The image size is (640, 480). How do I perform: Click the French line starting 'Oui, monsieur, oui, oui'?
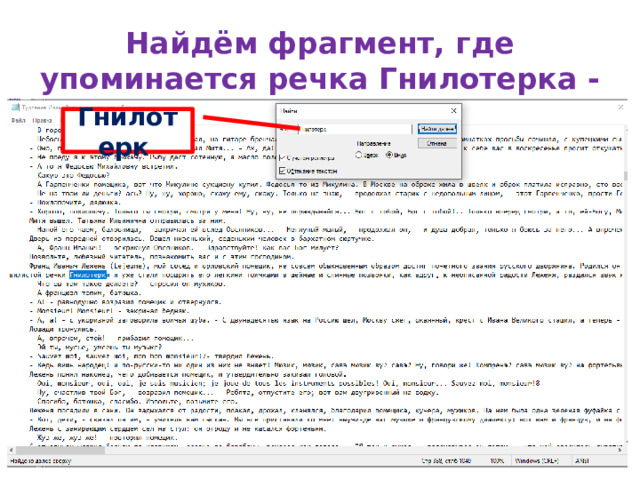pos(289,383)
